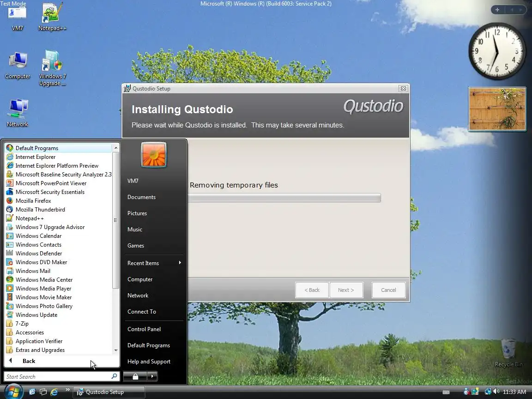Launch Windows Media Player
The height and width of the screenshot is (399, 532).
coord(58,289)
